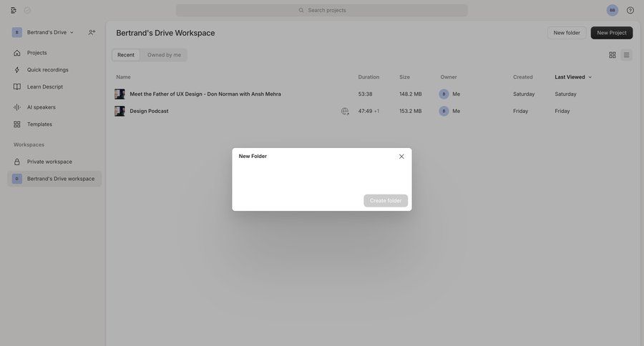The width and height of the screenshot is (644, 346).
Task: Click the Bertrand's Drive Workspace heading
Action: pos(165,33)
